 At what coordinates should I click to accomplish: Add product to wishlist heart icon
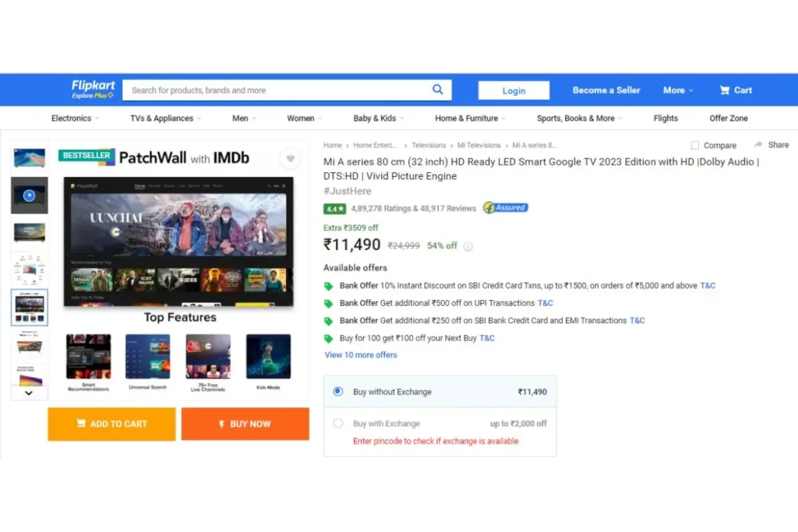[x=290, y=159]
